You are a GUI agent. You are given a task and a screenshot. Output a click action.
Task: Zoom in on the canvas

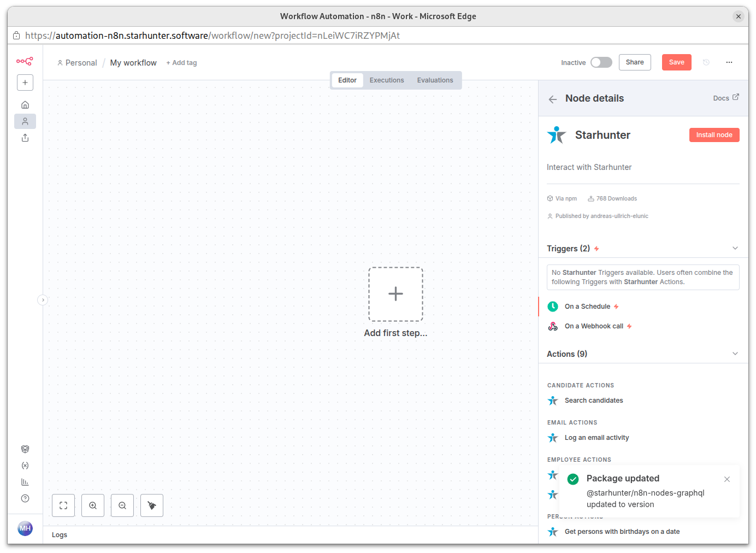[x=93, y=505]
